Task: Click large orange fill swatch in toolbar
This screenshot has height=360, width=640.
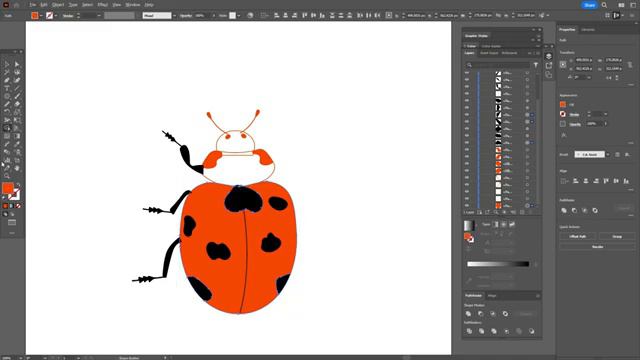Action: tap(8, 188)
